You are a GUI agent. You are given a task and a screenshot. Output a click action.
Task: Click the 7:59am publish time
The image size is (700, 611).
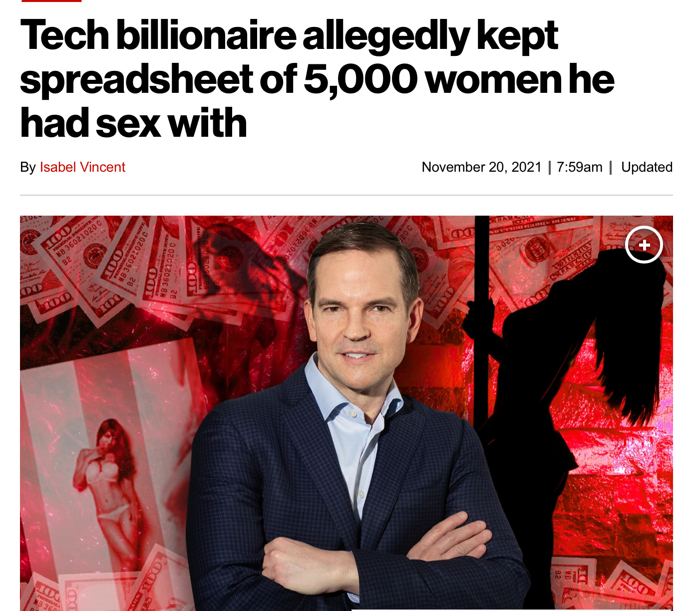(579, 167)
